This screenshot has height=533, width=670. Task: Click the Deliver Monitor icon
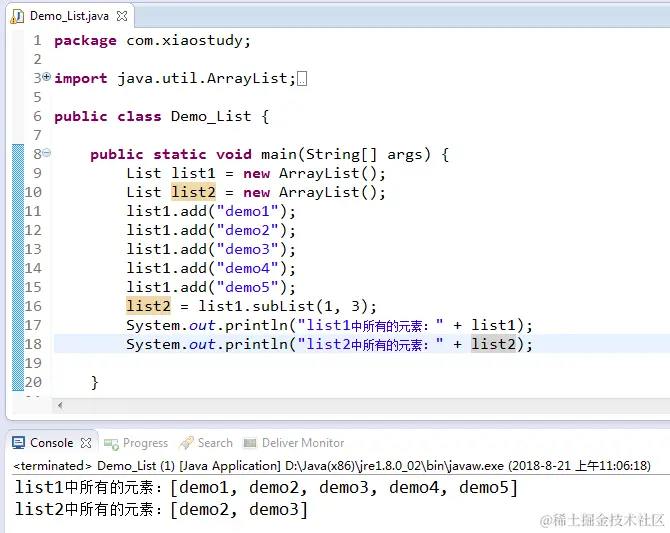(x=250, y=443)
